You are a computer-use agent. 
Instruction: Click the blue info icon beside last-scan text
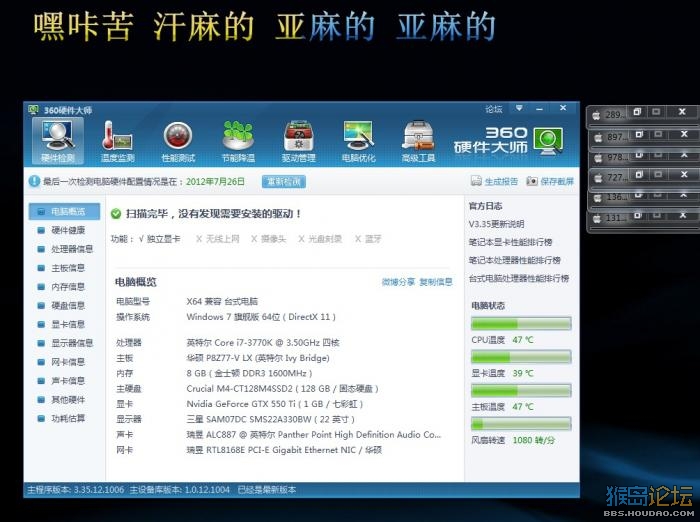click(34, 181)
